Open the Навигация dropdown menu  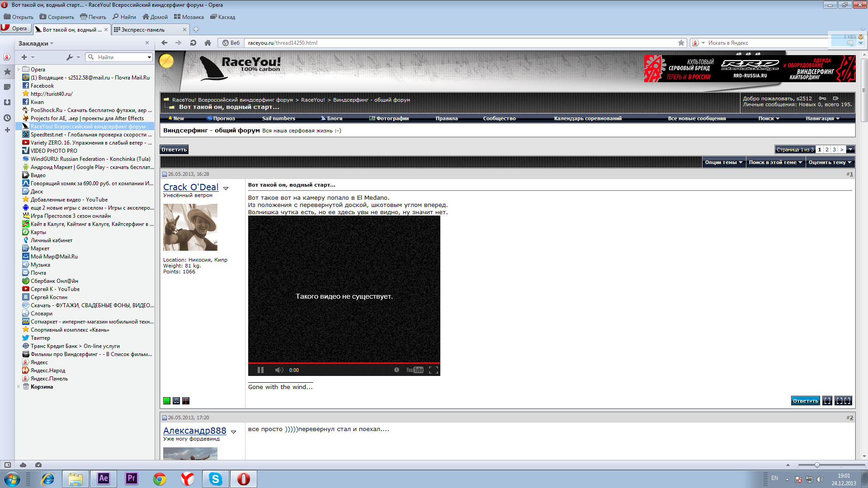click(x=822, y=119)
